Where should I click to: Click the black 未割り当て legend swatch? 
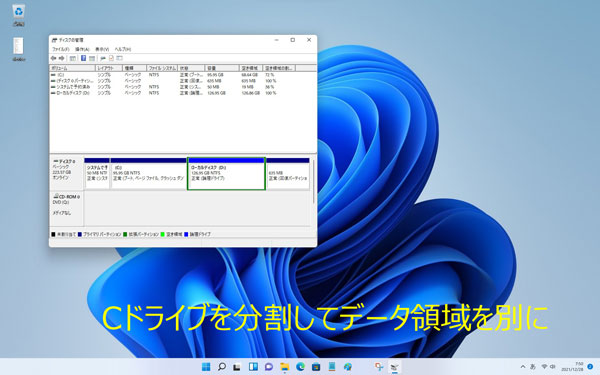[54, 234]
